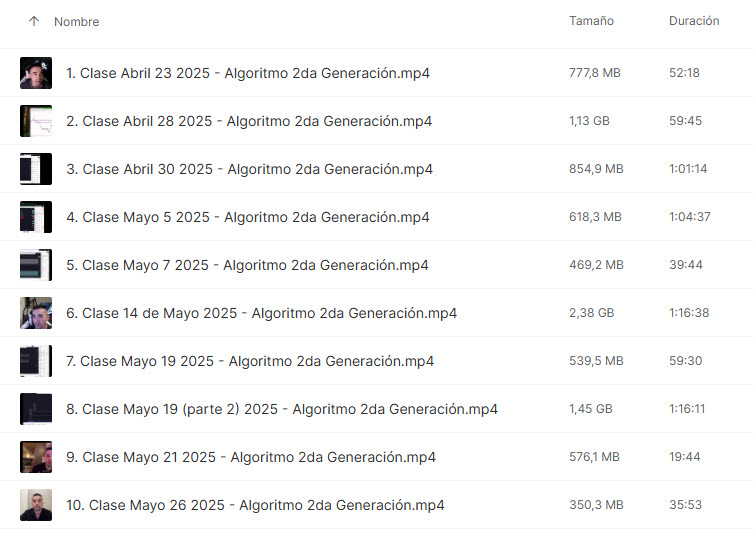Toggle sort direction arrow beside Nombre
Screen dimensions: 753x551
(34, 21)
